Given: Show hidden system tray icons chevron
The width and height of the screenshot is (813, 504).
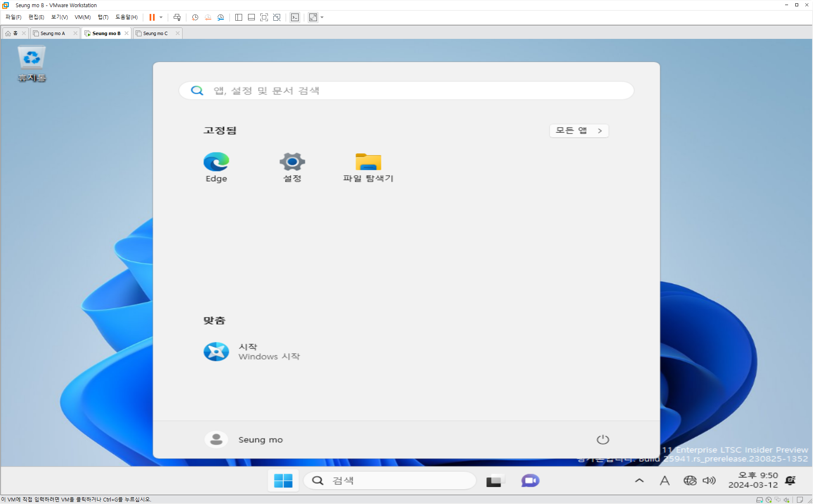Looking at the screenshot, I should pos(639,480).
